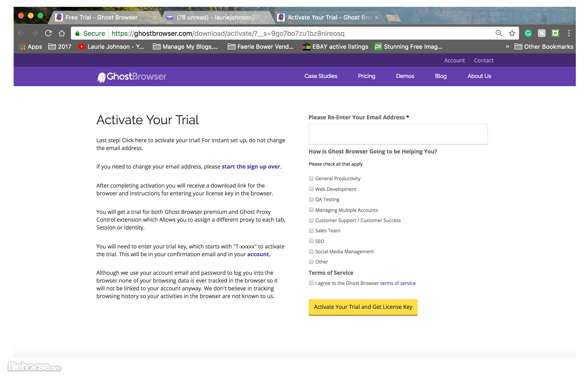
Task: Enable the General Productivity checkbox
Action: click(x=311, y=178)
